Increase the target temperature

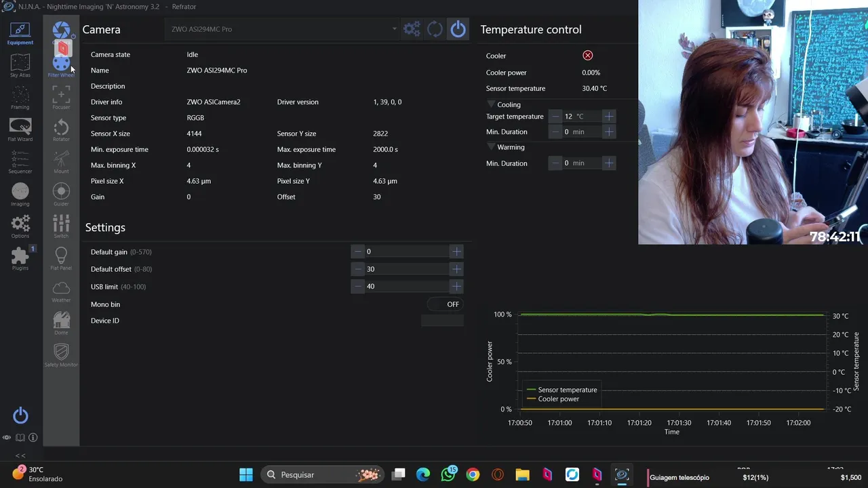coord(609,117)
